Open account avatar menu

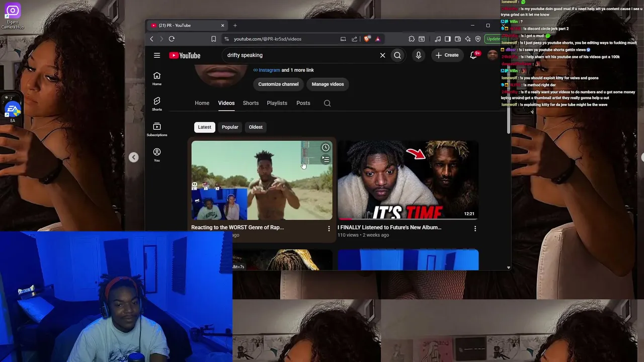click(x=493, y=55)
